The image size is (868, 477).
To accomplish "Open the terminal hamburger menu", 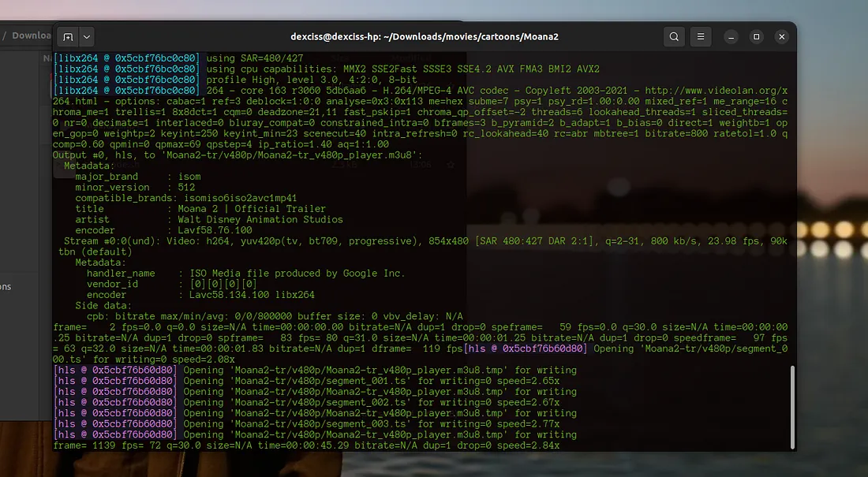I will 700,36.
